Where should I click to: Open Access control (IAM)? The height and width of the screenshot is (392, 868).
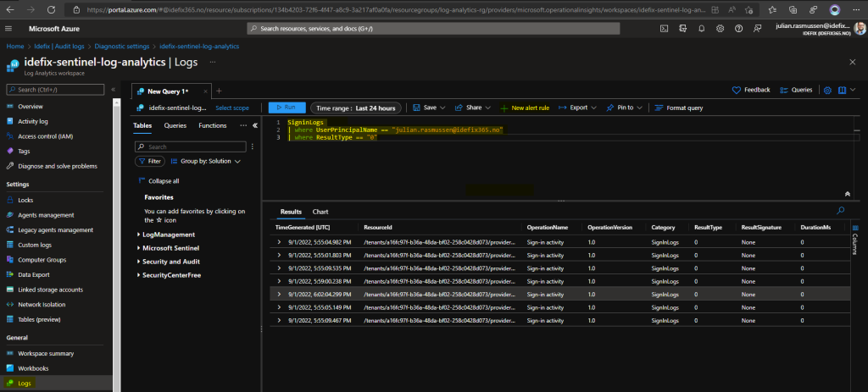[45, 136]
